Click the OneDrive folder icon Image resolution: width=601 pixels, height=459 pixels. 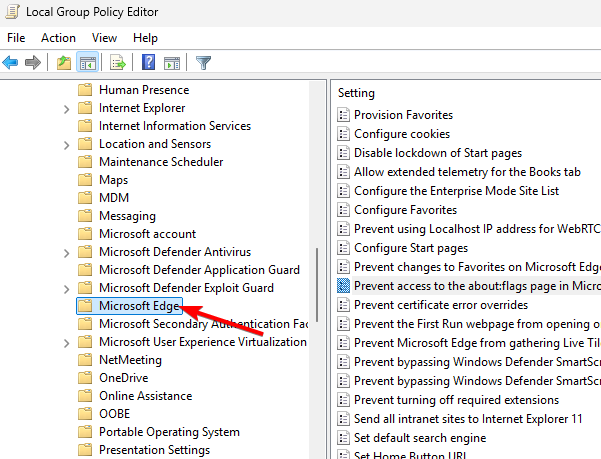tap(85, 378)
